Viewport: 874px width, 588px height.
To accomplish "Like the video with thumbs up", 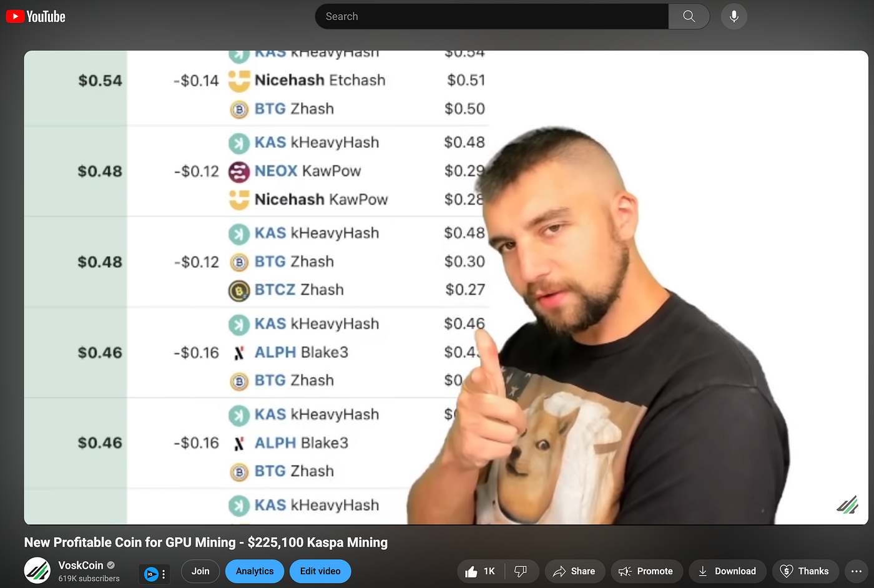I will pos(481,571).
